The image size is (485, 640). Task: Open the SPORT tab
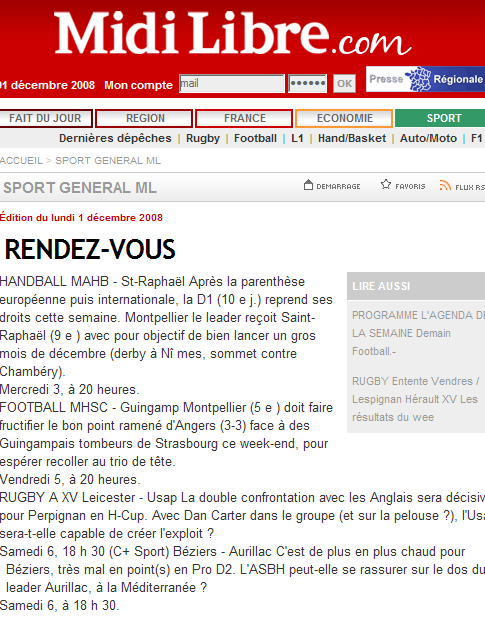[x=440, y=118]
